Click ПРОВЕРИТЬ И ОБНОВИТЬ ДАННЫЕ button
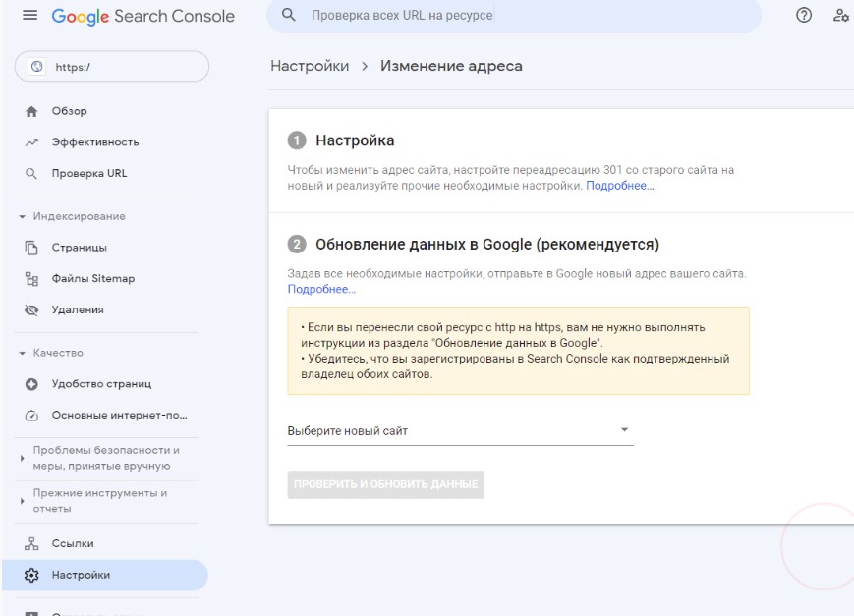854x616 pixels. tap(385, 484)
